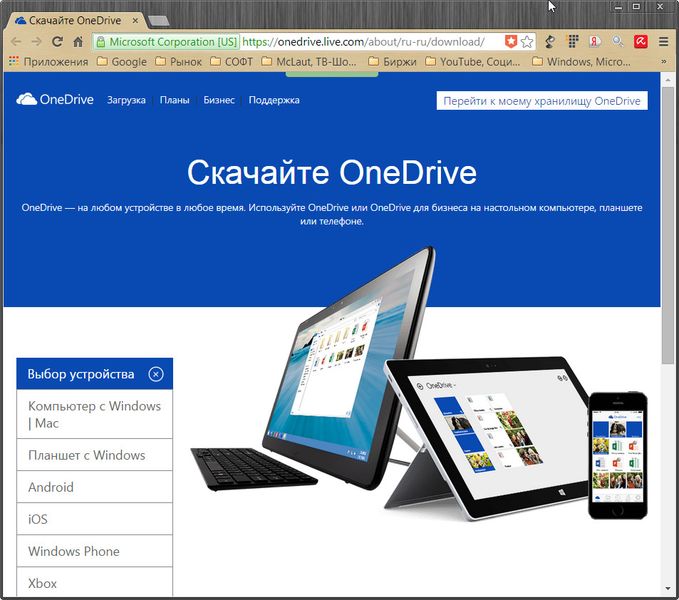The image size is (679, 600).
Task: Click the green padlock security icon
Action: click(x=100, y=42)
